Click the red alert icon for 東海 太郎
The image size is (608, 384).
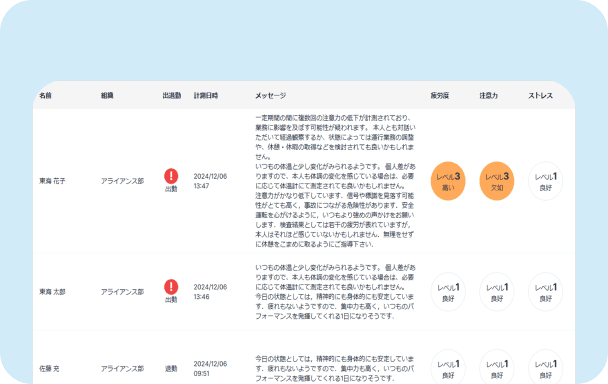[171, 287]
